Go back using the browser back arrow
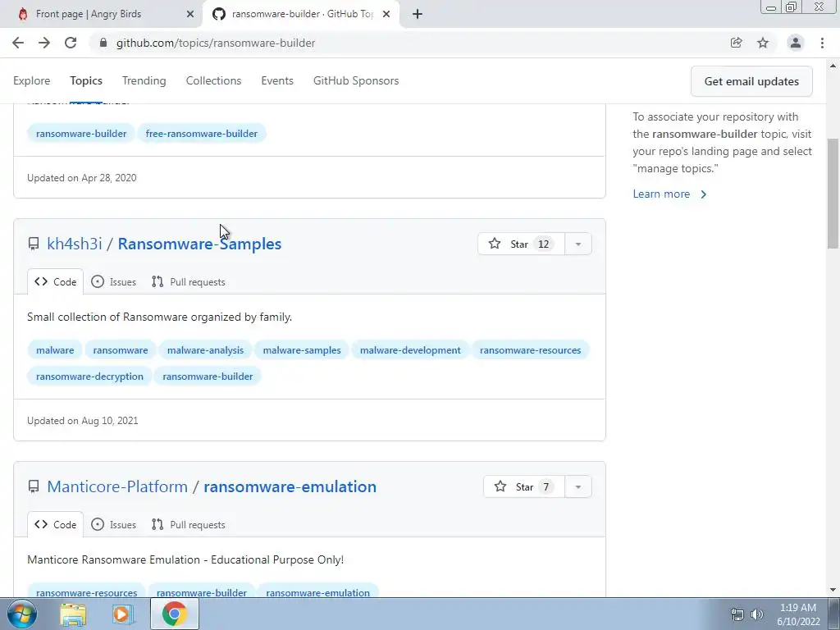The image size is (840, 630). click(18, 43)
